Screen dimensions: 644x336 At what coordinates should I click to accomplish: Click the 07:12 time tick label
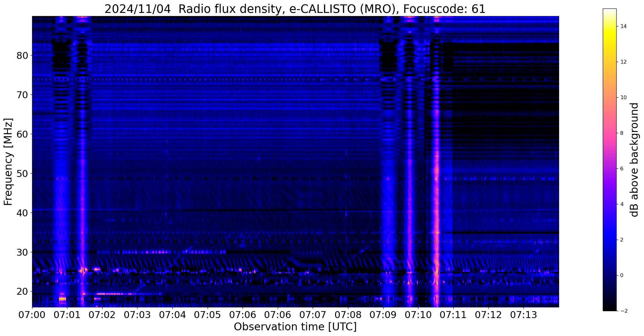[488, 315]
